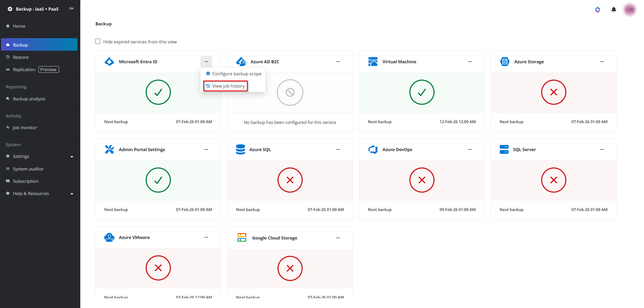Click the Azure DevOps next backup date 09-Feb-26
The image size is (644, 308).
(457, 210)
